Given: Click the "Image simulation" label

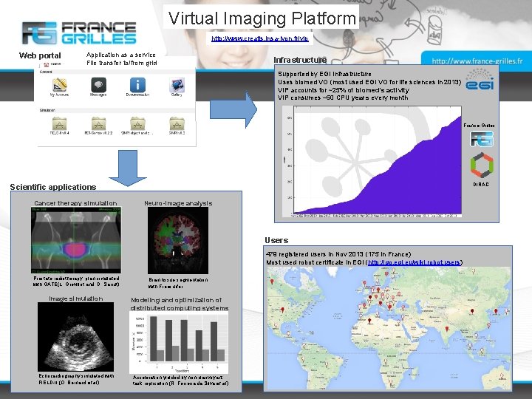Looking at the screenshot, I should pos(75,299).
